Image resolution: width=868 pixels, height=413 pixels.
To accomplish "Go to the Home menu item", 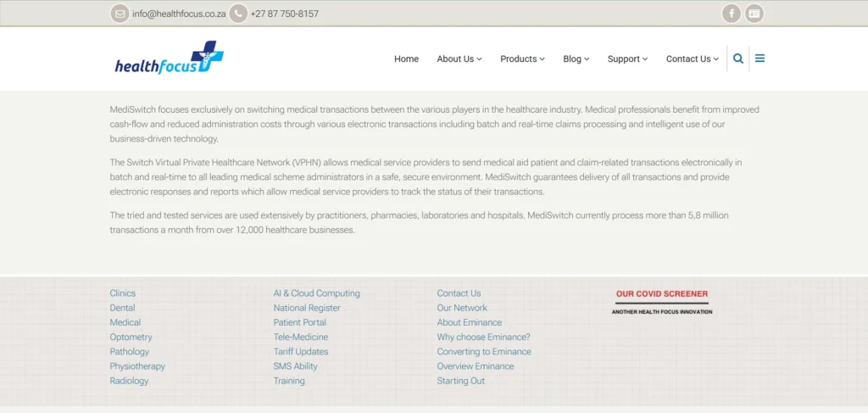I will [x=406, y=59].
